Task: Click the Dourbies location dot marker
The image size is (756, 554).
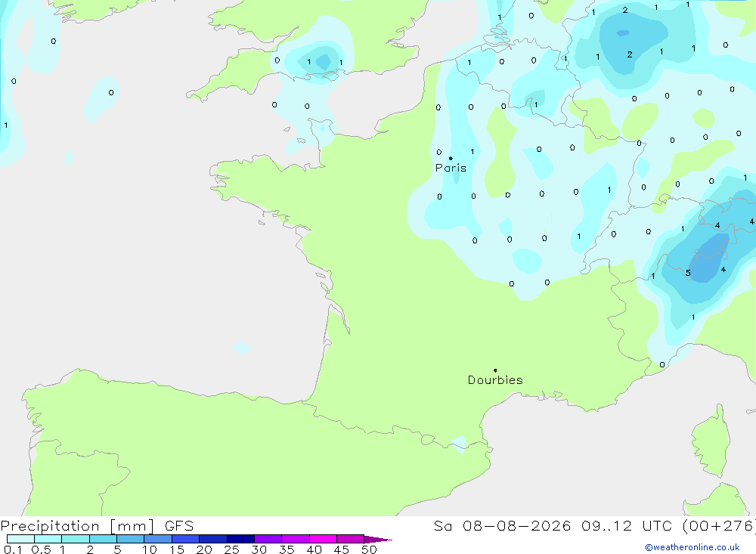Action: [x=495, y=370]
